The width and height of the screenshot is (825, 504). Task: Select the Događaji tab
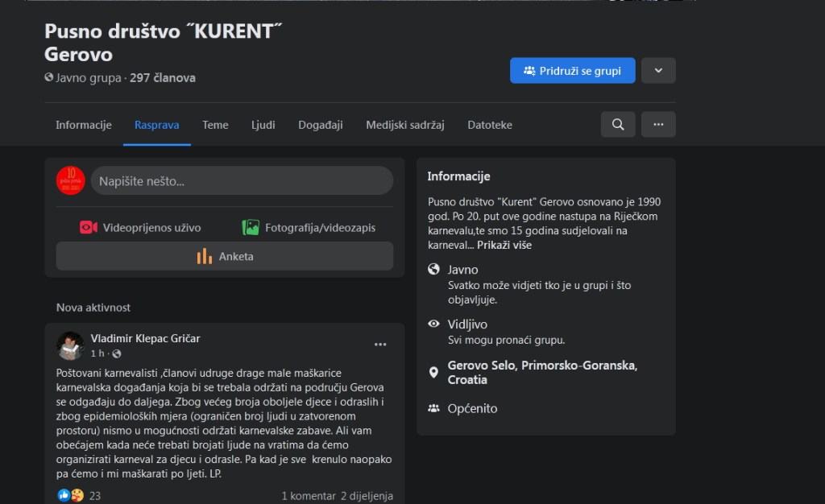[321, 125]
